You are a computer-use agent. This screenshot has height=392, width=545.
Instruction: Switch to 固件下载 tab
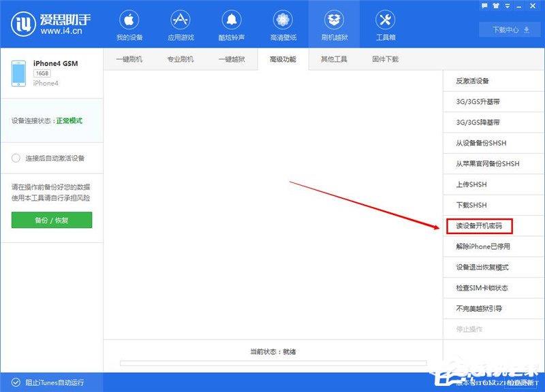(386, 59)
